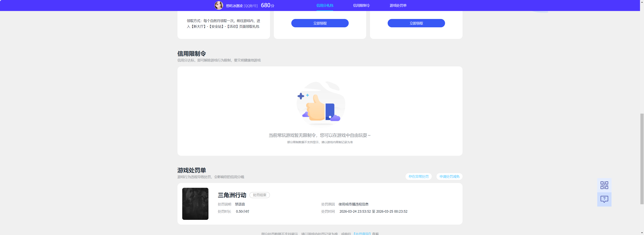644x235 pixels.
Task: Click 申请处罚减免 button
Action: (449, 176)
